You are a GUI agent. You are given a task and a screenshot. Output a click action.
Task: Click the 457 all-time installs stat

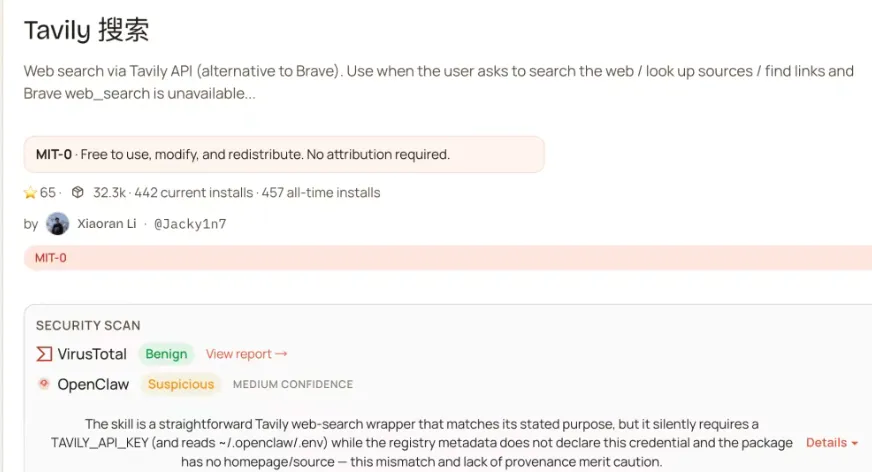click(321, 192)
